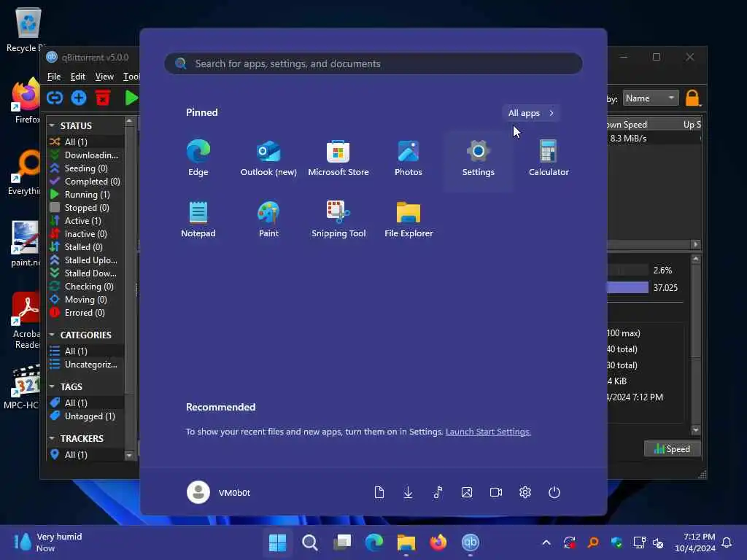Open qBittorrent Edit menu
747x560 pixels.
click(x=77, y=77)
